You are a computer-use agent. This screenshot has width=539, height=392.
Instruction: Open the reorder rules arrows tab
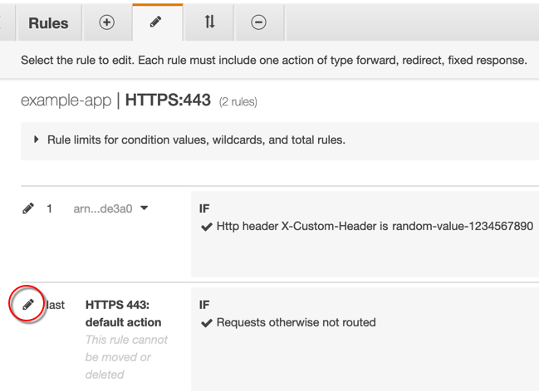click(209, 22)
